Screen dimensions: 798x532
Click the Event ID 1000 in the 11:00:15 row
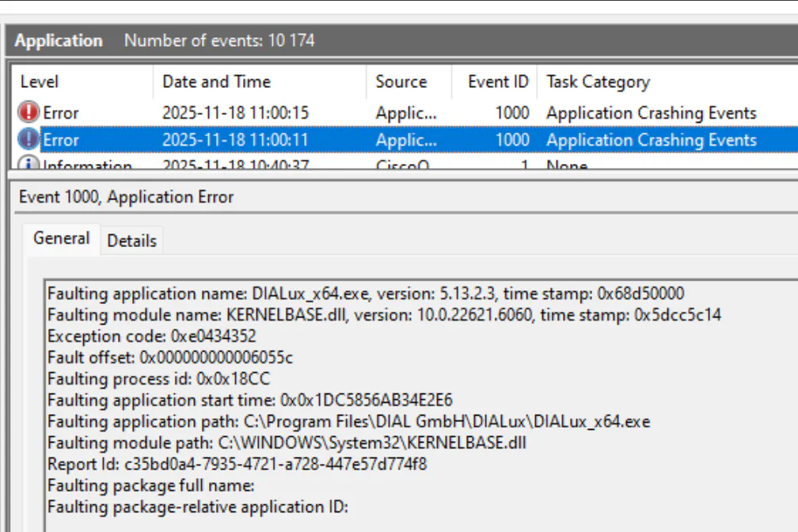512,112
